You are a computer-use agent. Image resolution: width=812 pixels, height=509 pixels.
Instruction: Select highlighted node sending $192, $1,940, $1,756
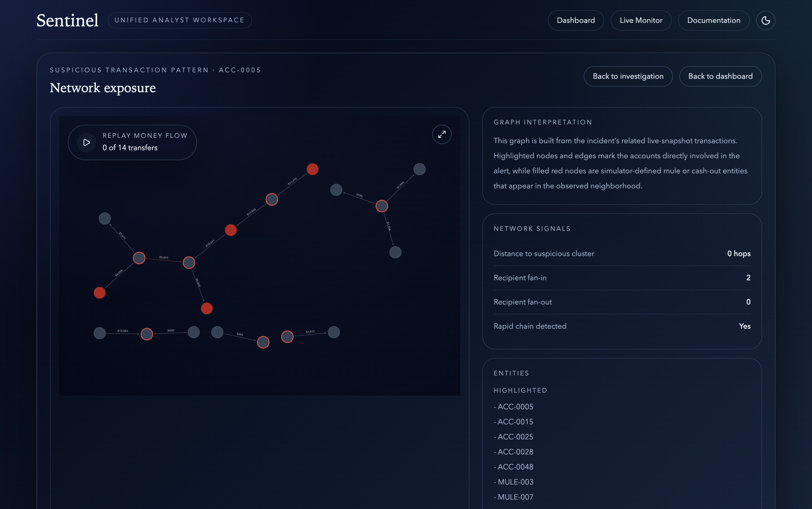tap(382, 206)
